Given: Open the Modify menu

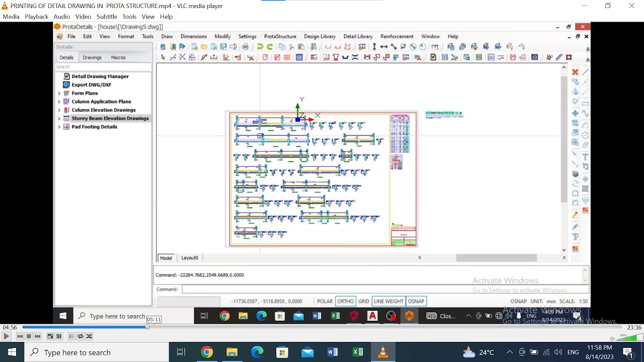Looking at the screenshot, I should 222,37.
